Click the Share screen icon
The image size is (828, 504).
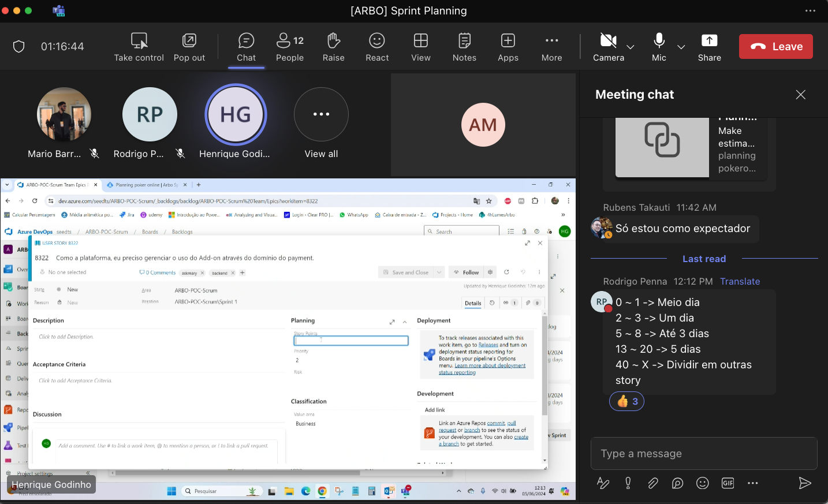coord(709,47)
